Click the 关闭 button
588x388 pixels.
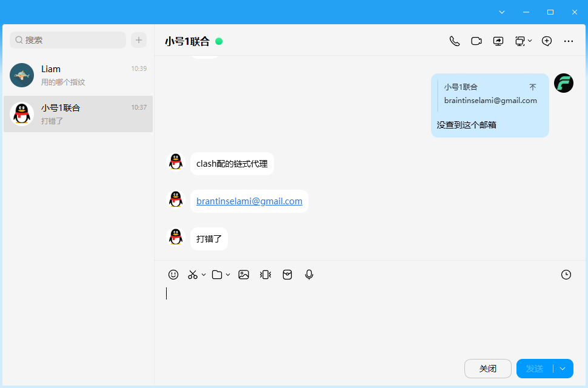pos(488,369)
